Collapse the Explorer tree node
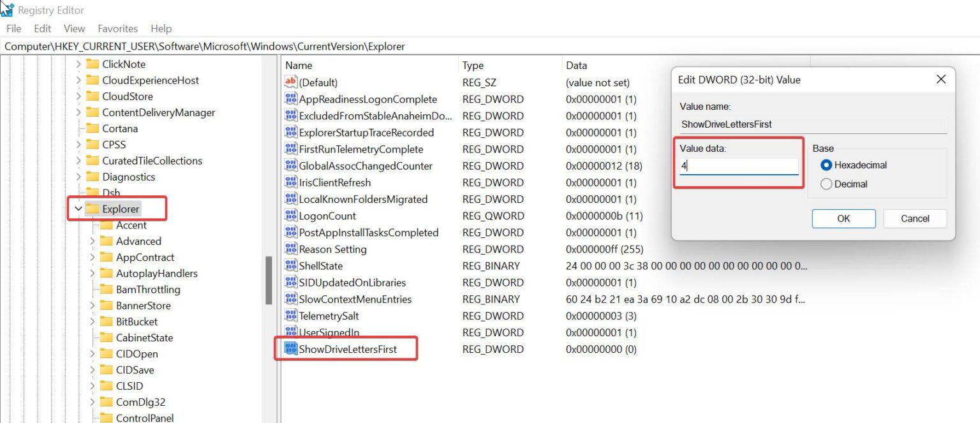 coord(78,209)
